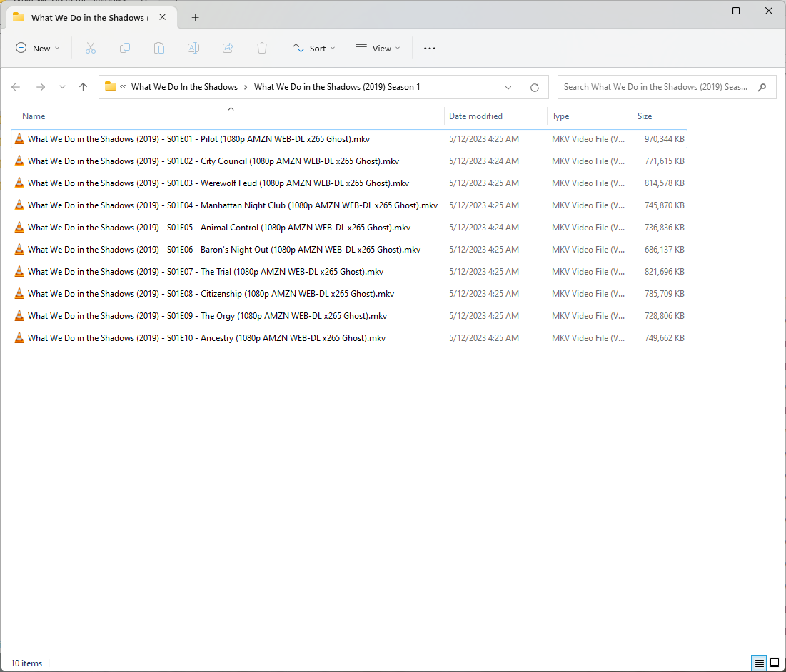Click the Rename icon in toolbar
This screenshot has width=786, height=672.
[193, 48]
